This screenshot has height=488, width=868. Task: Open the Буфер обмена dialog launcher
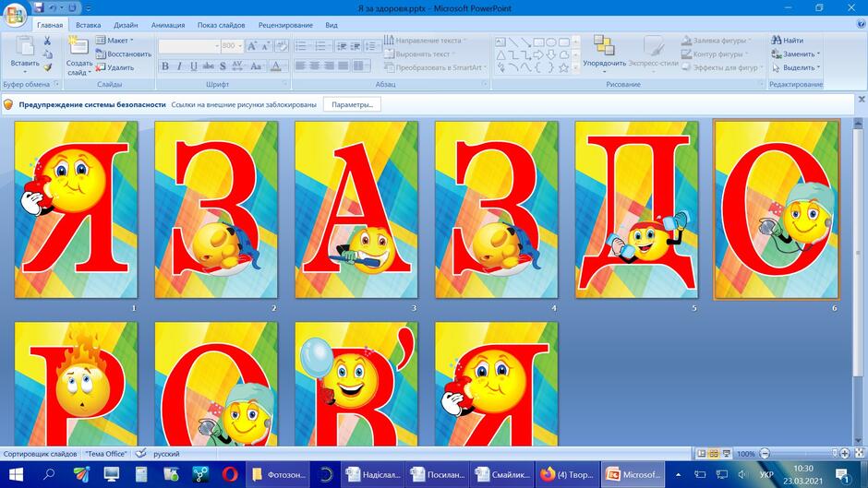pyautogui.click(x=56, y=84)
